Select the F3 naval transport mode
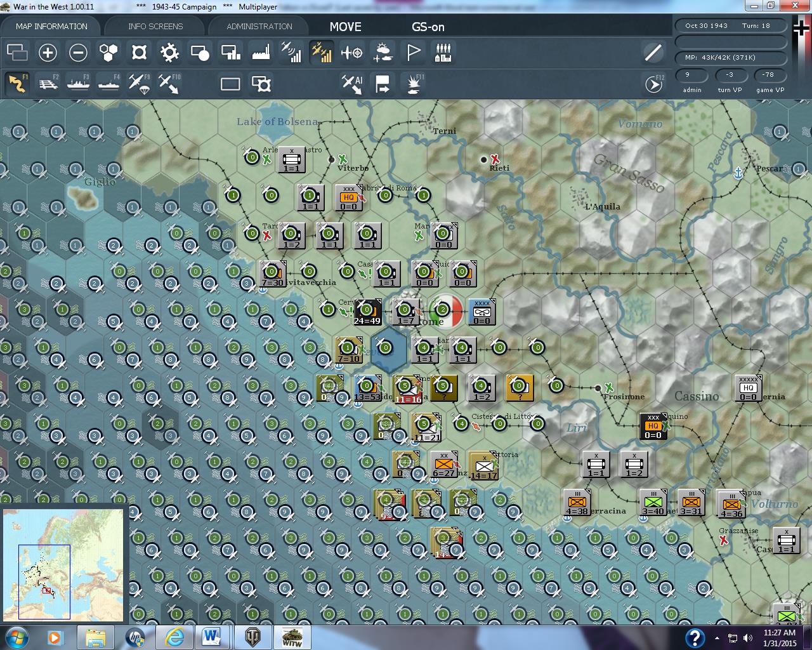Image resolution: width=812 pixels, height=650 pixels. coord(78,84)
